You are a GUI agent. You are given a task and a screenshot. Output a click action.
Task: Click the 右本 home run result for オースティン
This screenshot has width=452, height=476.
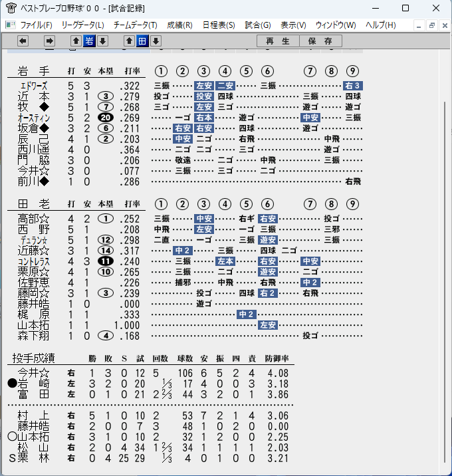coord(204,118)
